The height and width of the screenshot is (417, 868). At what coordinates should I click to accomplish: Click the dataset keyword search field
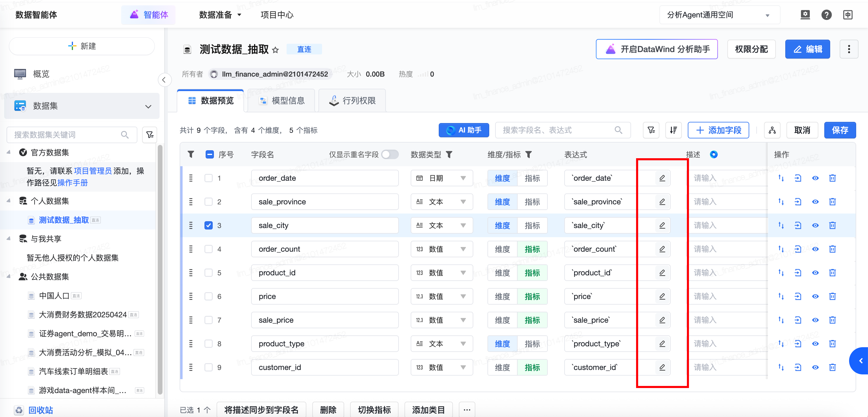[72, 135]
